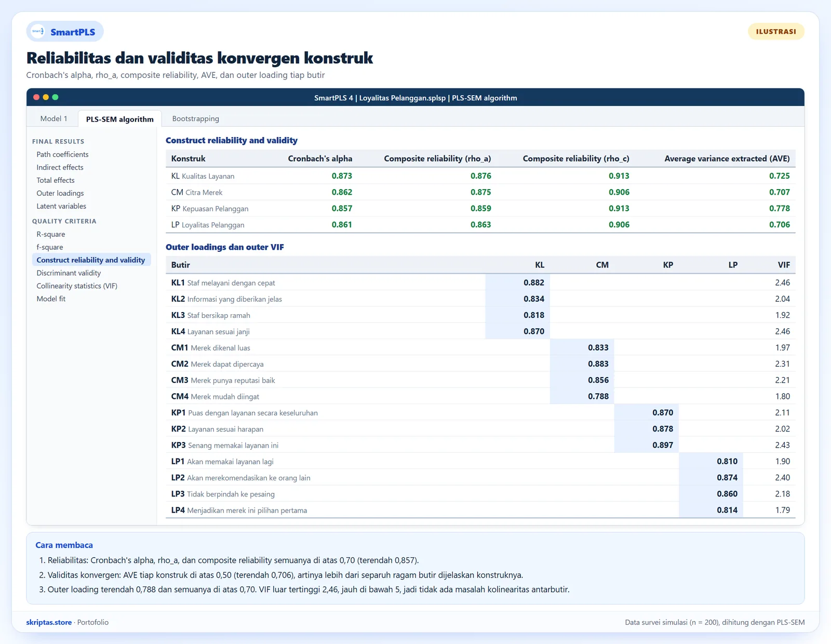The width and height of the screenshot is (831, 644).
Task: Show Model fit results
Action: point(51,299)
